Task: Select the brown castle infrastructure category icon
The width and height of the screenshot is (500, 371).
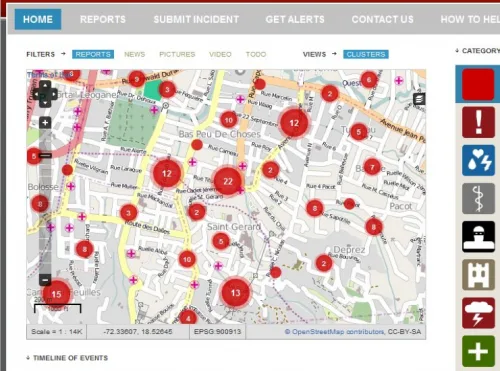Action: coord(478,275)
